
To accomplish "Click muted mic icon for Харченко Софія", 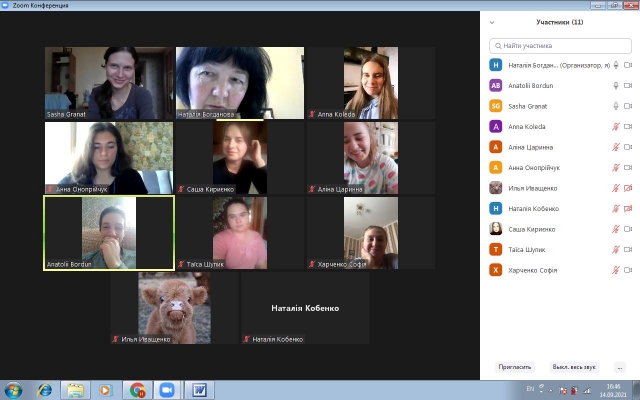I will 616,270.
